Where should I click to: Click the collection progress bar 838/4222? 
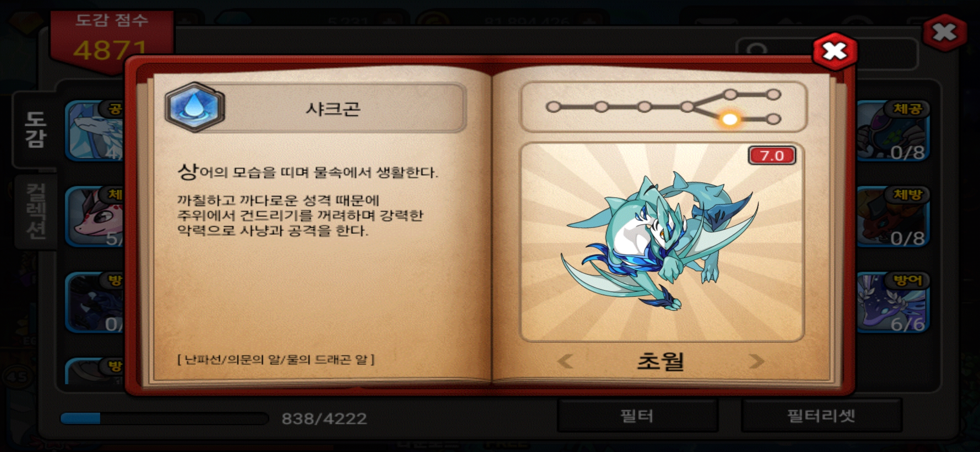164,418
